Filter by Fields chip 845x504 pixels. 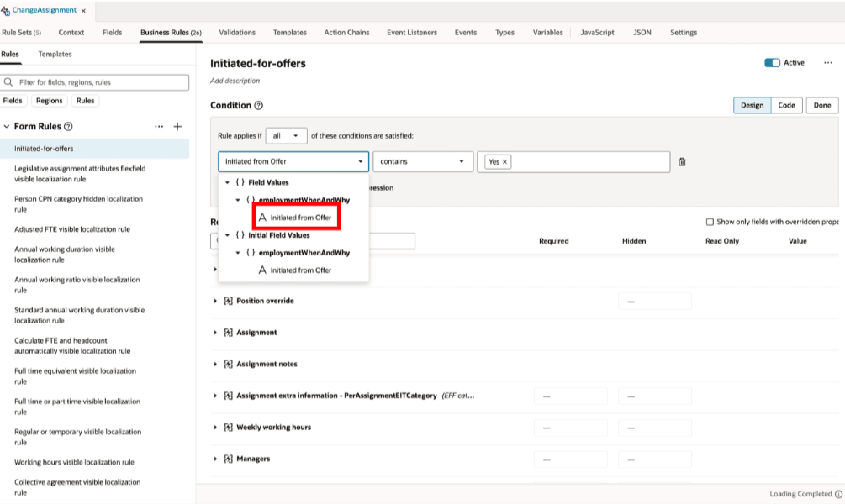click(x=13, y=101)
